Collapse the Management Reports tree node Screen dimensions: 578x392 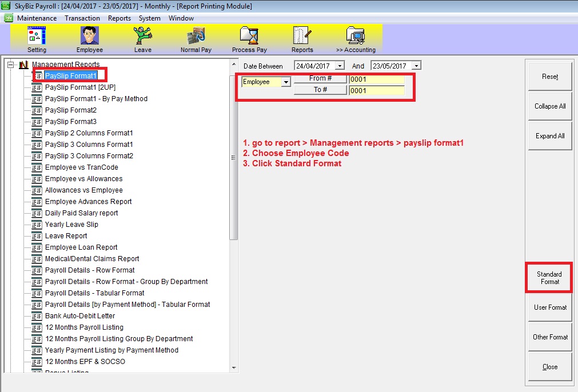click(10, 65)
